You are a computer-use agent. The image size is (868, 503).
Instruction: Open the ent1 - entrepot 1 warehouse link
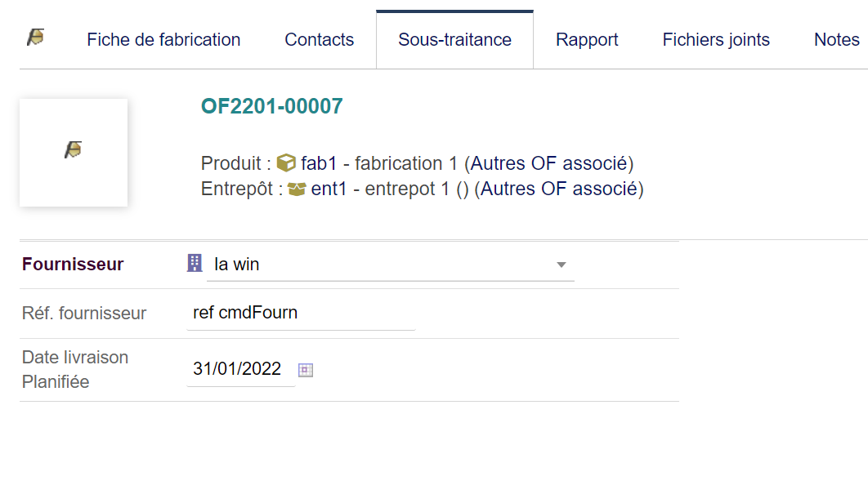381,189
